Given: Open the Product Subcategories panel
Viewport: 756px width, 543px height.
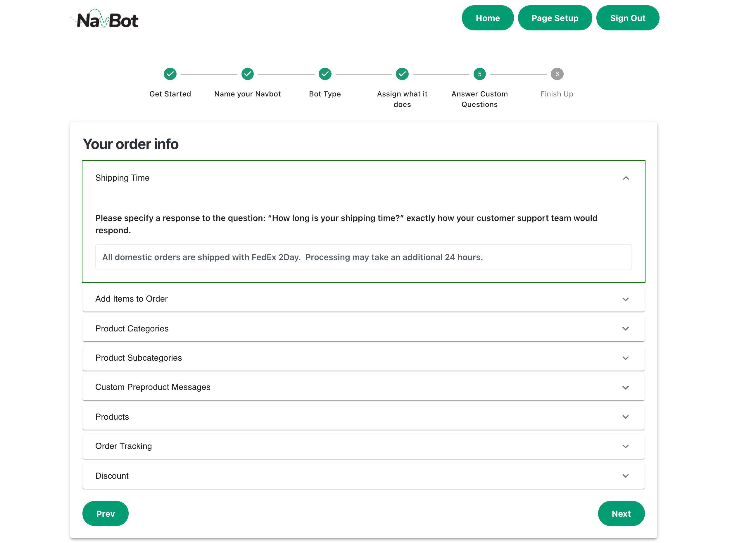Looking at the screenshot, I should point(625,358).
